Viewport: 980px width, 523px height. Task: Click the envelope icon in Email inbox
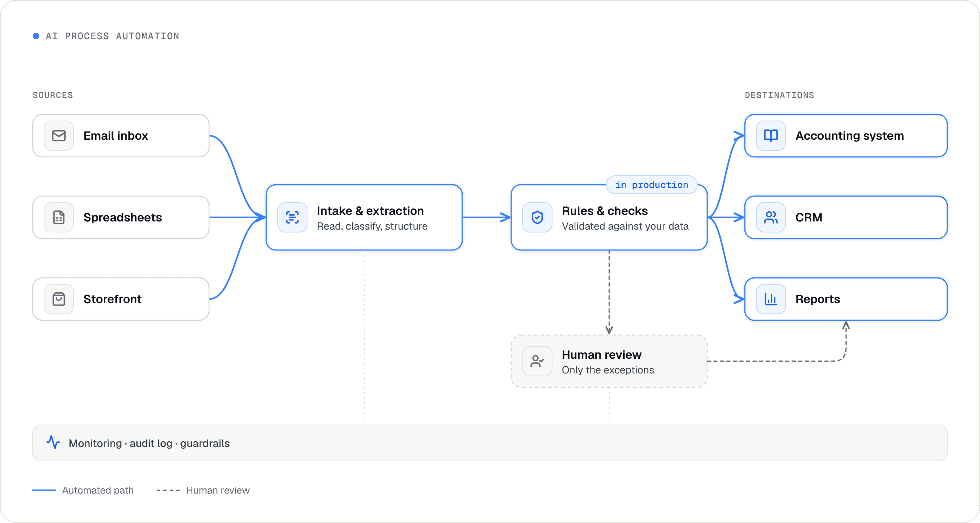coord(59,136)
